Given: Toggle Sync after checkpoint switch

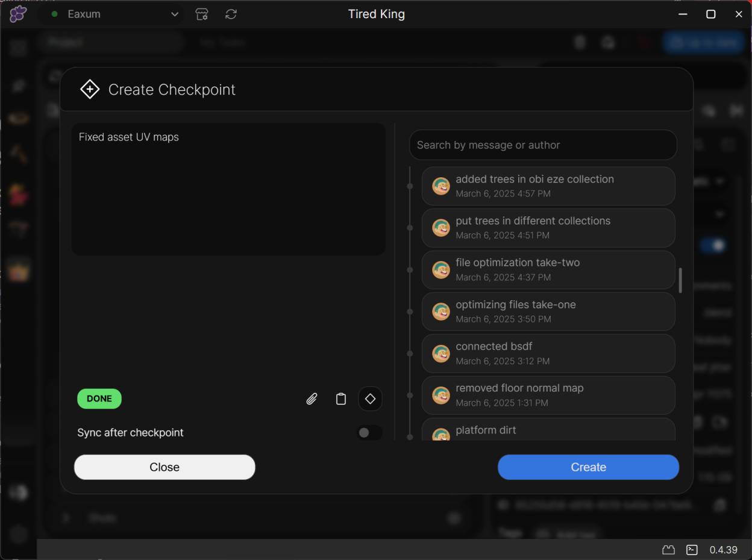Looking at the screenshot, I should (x=369, y=433).
